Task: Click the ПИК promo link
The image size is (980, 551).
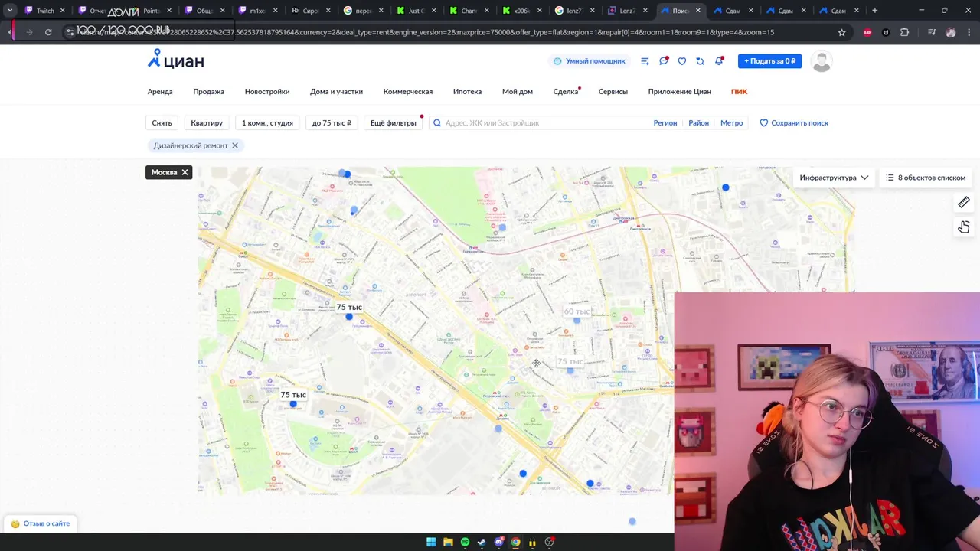Action: click(x=739, y=91)
